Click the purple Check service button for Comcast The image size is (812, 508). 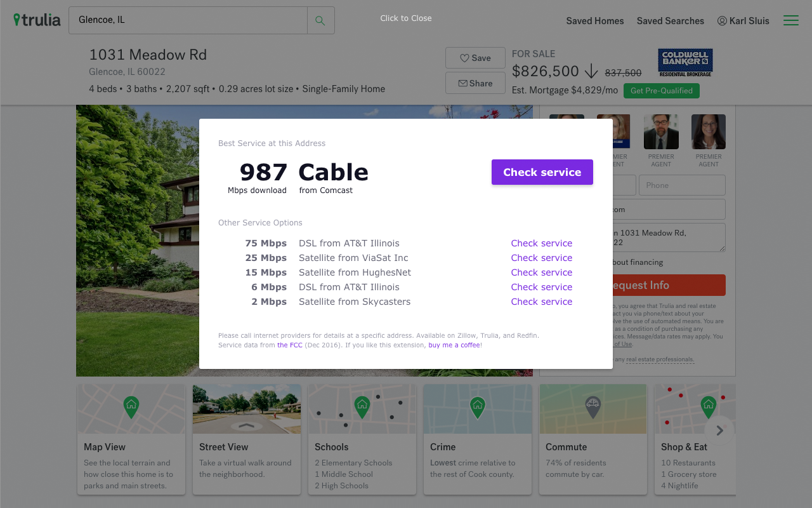click(x=542, y=171)
